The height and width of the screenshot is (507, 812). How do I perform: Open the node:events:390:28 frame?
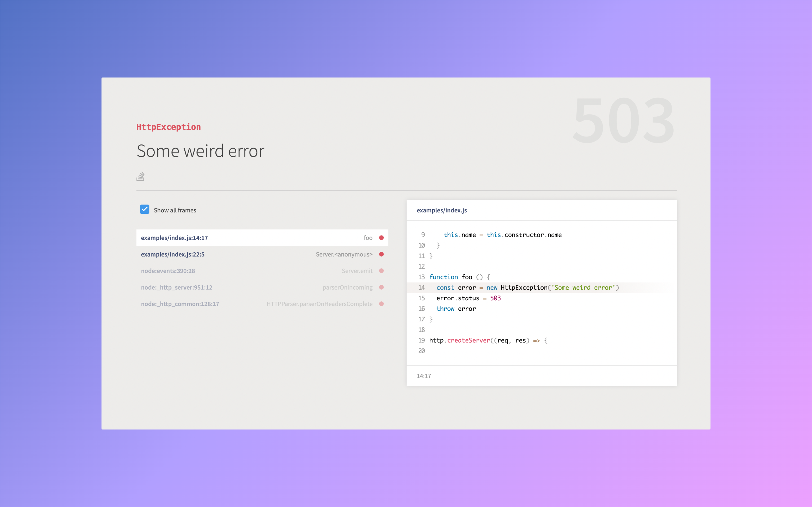click(168, 271)
